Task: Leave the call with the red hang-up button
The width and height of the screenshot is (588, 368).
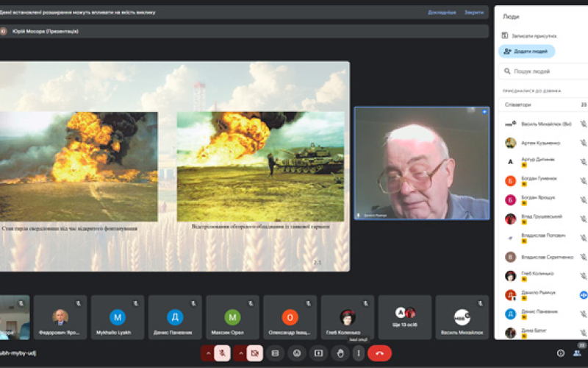Action: pos(379,353)
